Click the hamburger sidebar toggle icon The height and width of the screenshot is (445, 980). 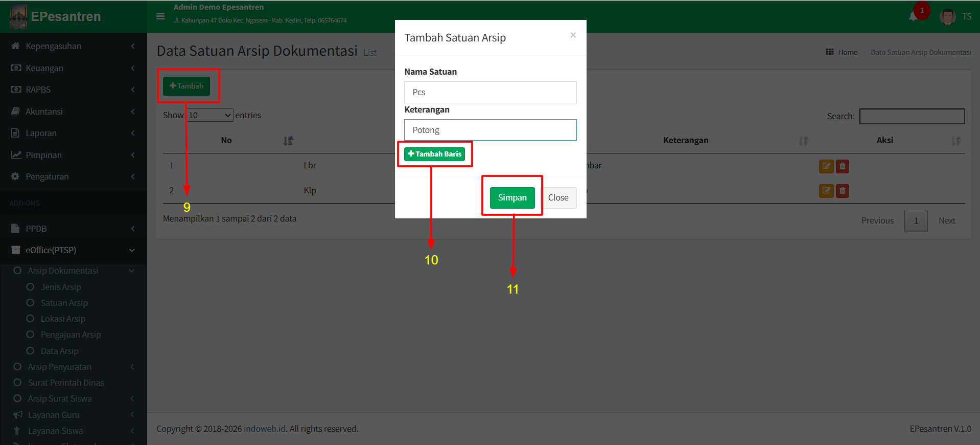[160, 16]
